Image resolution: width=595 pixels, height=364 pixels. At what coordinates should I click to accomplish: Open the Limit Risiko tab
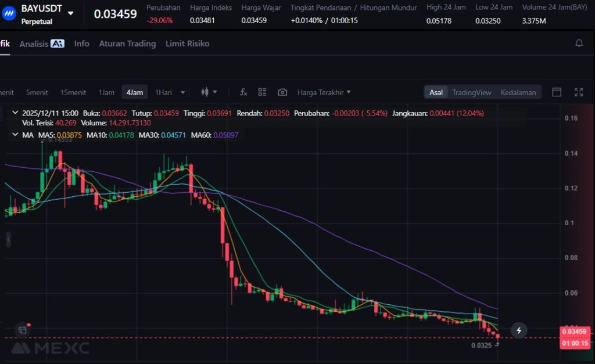(187, 44)
